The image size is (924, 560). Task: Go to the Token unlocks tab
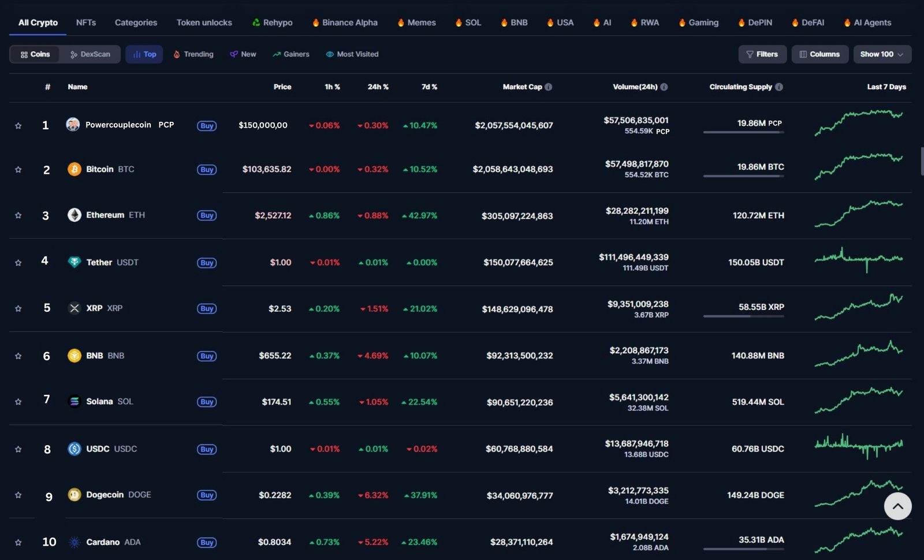(x=204, y=23)
